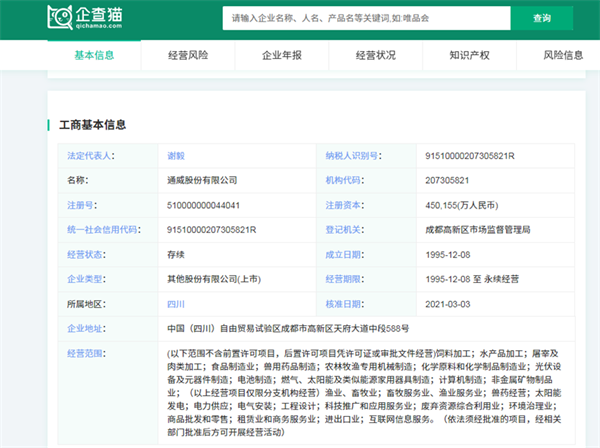Click organization code 207305821
This screenshot has width=600, height=448.
(447, 180)
